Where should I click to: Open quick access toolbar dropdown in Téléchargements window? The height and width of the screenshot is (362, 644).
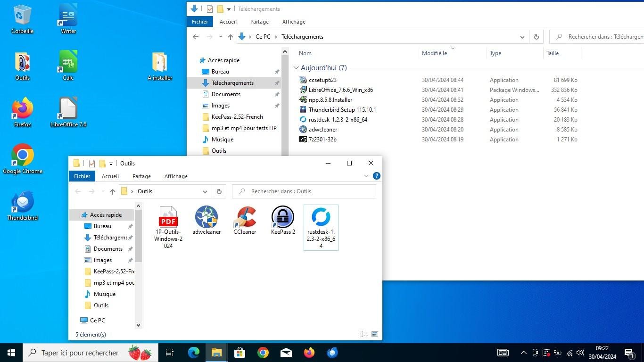pos(229,9)
